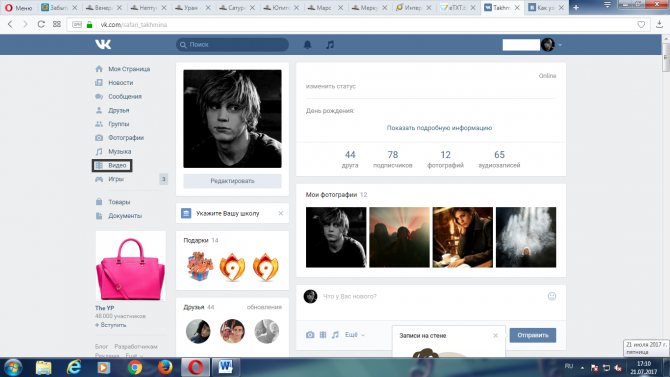Screen dimensions: 670x377
Task: Dismiss the 'Укажите Вашу школу' prompt
Action: [281, 213]
